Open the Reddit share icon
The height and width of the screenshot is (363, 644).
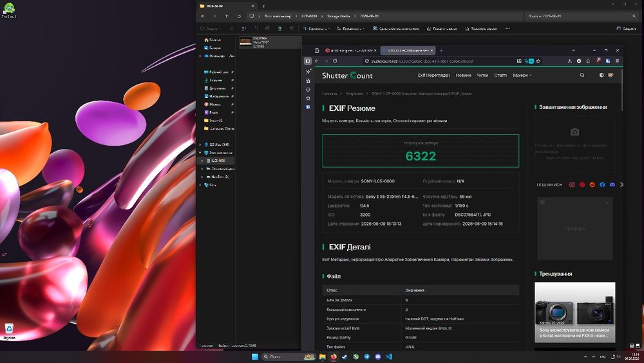[x=592, y=184]
